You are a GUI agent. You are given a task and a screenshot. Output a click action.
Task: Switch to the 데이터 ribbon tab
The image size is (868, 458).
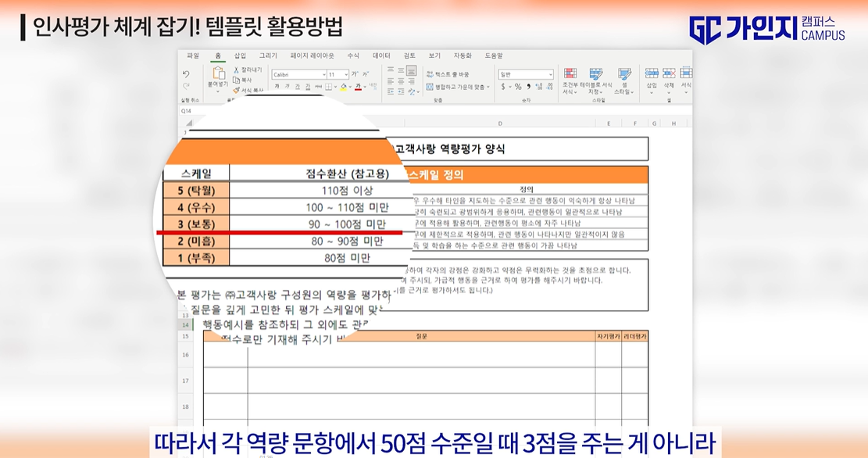(x=381, y=56)
